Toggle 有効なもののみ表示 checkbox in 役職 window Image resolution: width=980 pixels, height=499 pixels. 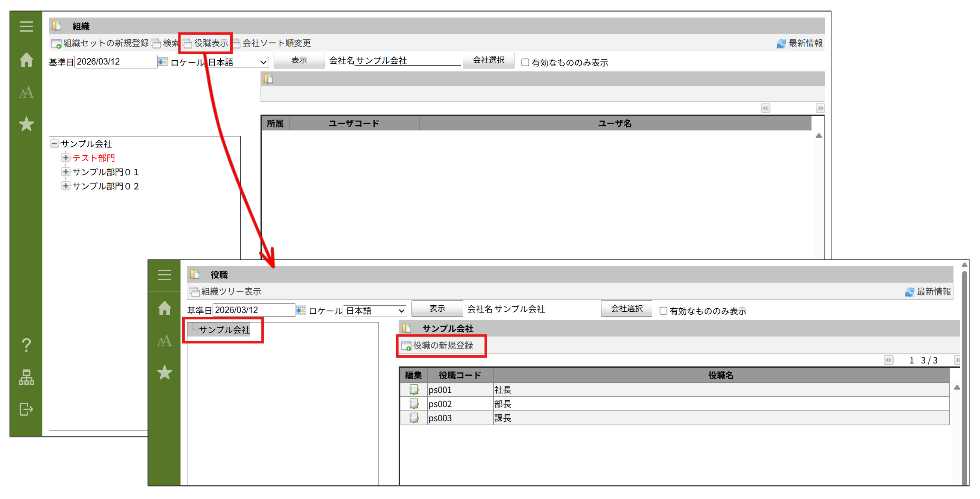click(663, 311)
